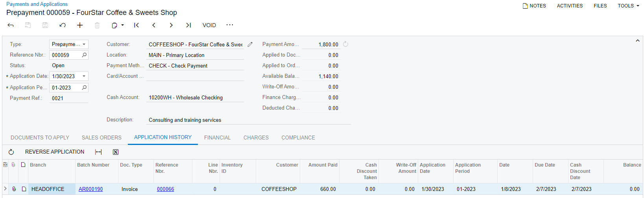This screenshot has width=644, height=198.
Task: Add new record with plus icon
Action: (x=80, y=25)
